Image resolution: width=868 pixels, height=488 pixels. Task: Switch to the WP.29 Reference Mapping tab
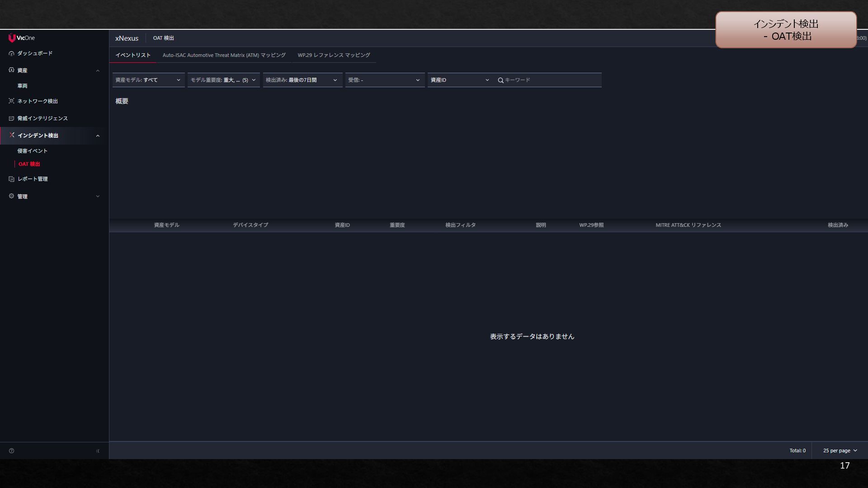pyautogui.click(x=334, y=55)
